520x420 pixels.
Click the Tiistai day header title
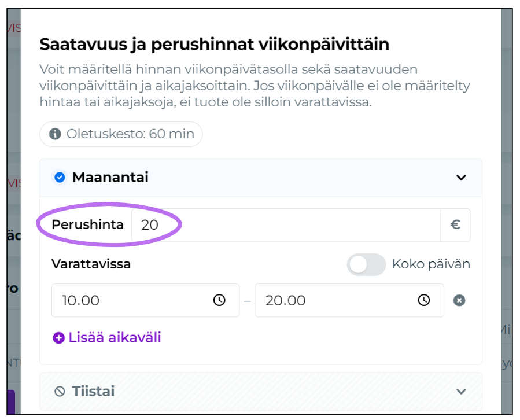(93, 392)
